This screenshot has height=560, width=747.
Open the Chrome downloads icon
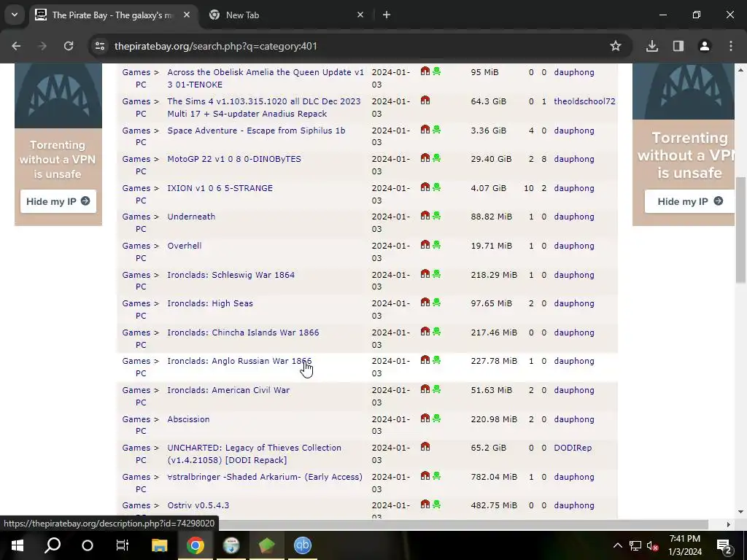pyautogui.click(x=651, y=46)
